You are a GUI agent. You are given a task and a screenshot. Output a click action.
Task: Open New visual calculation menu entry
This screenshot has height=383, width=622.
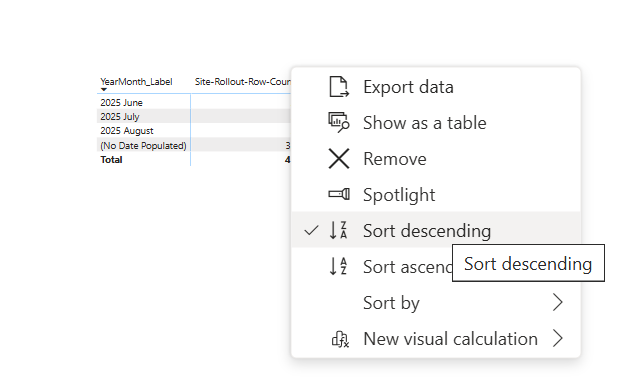pos(436,339)
